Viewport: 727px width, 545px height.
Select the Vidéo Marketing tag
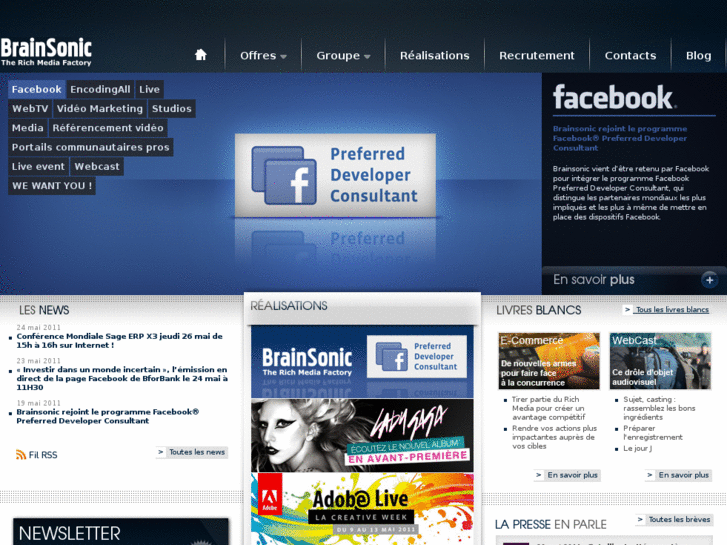pyautogui.click(x=100, y=109)
